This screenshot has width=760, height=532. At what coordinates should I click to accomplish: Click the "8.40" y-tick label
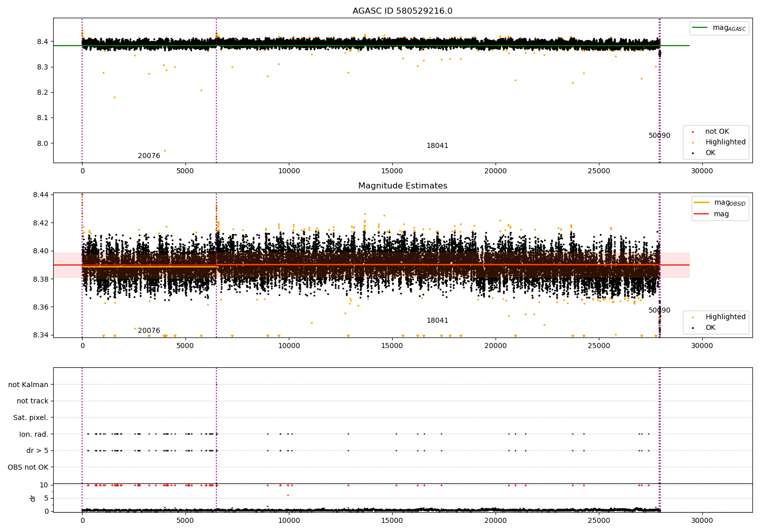41,251
